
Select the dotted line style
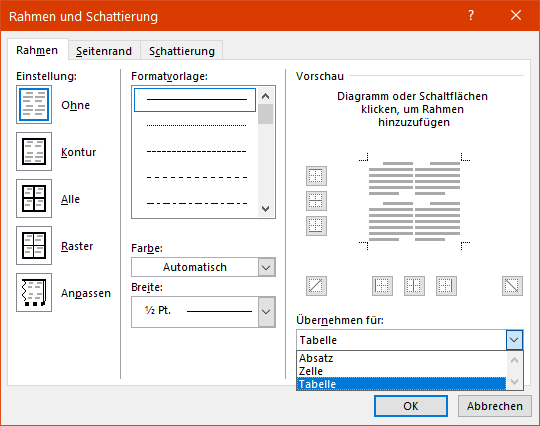(196, 125)
